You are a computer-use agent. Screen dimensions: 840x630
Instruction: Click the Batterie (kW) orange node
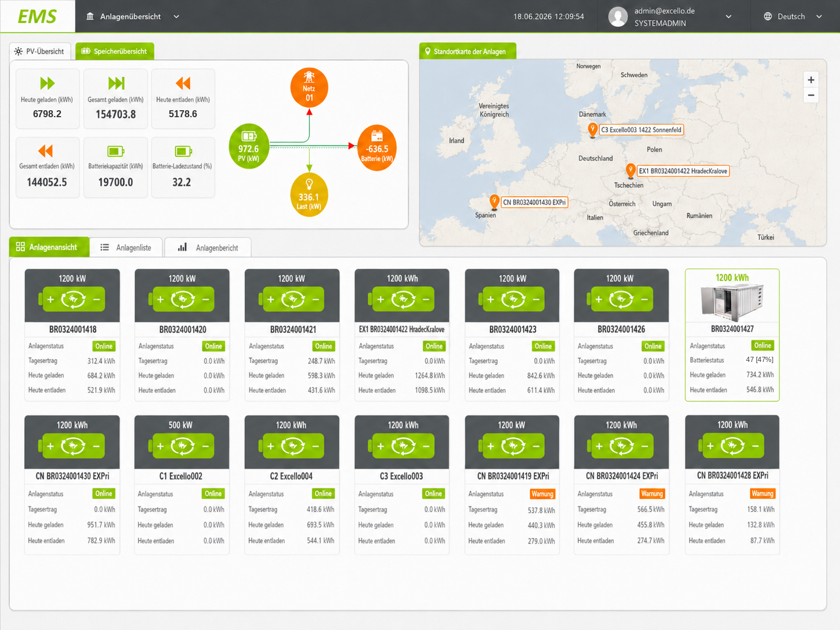click(377, 149)
